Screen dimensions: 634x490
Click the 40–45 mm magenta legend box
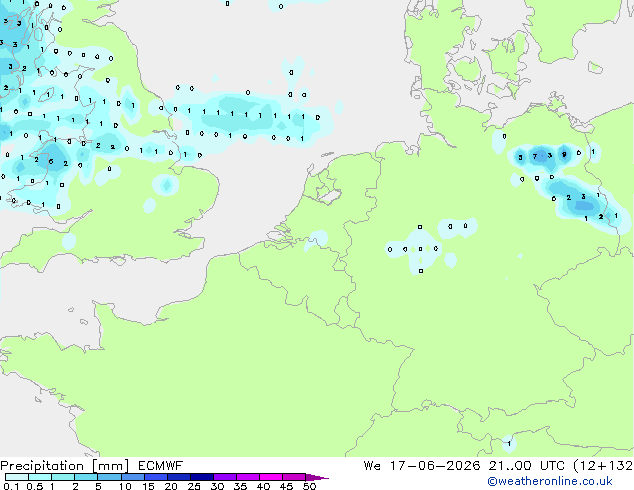click(271, 477)
